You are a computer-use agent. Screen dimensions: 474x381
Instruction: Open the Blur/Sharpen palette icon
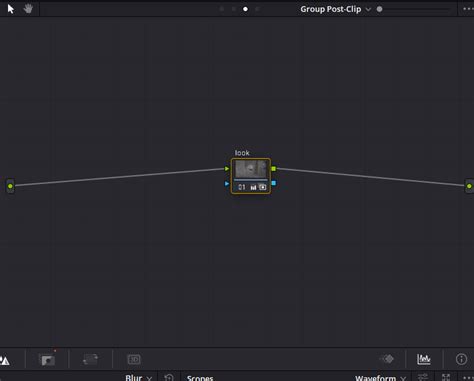5,360
